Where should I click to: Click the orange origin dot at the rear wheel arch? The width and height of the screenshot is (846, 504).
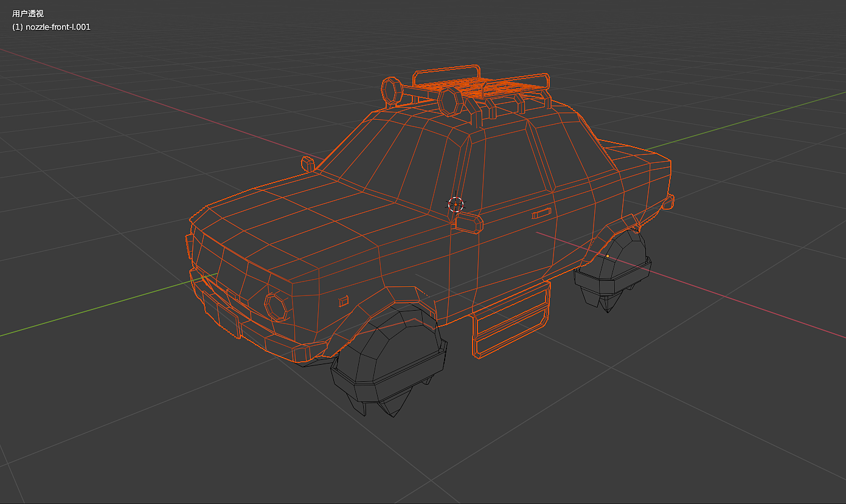click(607, 257)
